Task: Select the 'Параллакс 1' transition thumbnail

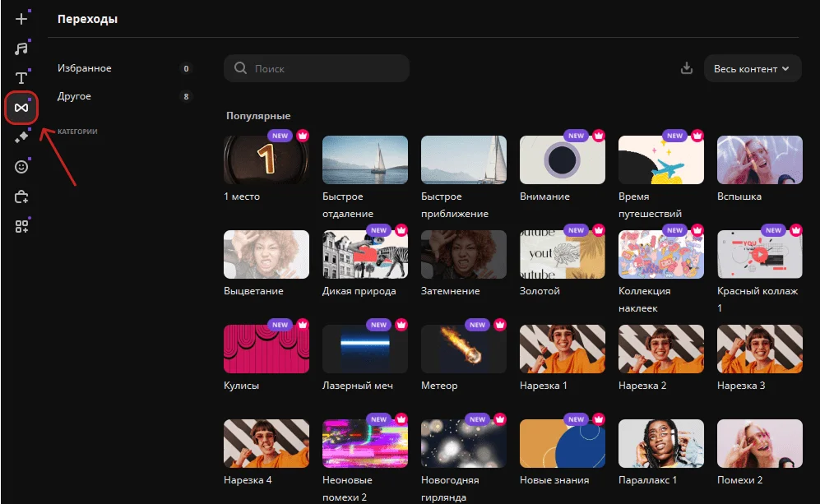Action: click(661, 443)
